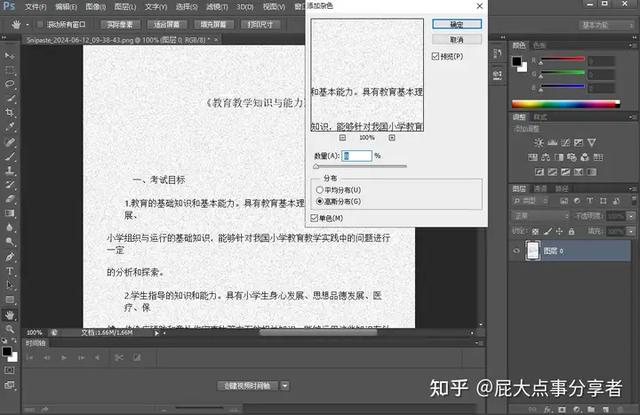Add an Invert adjustment layer

pos(539,172)
